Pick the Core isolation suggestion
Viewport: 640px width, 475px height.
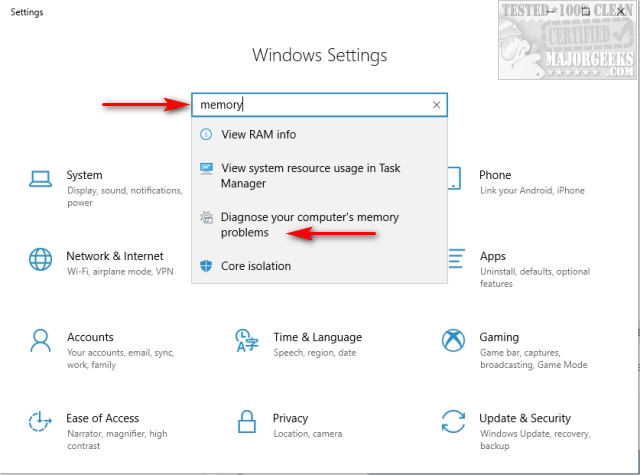(256, 266)
